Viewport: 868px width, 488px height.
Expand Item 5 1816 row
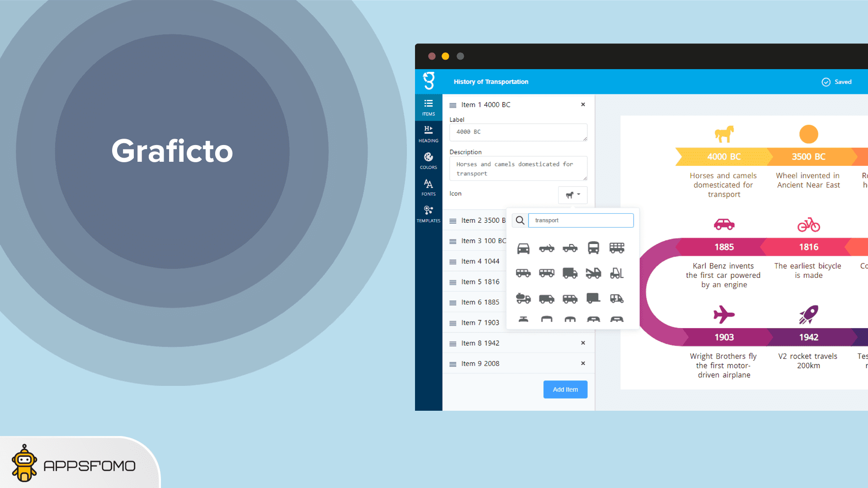pos(480,282)
